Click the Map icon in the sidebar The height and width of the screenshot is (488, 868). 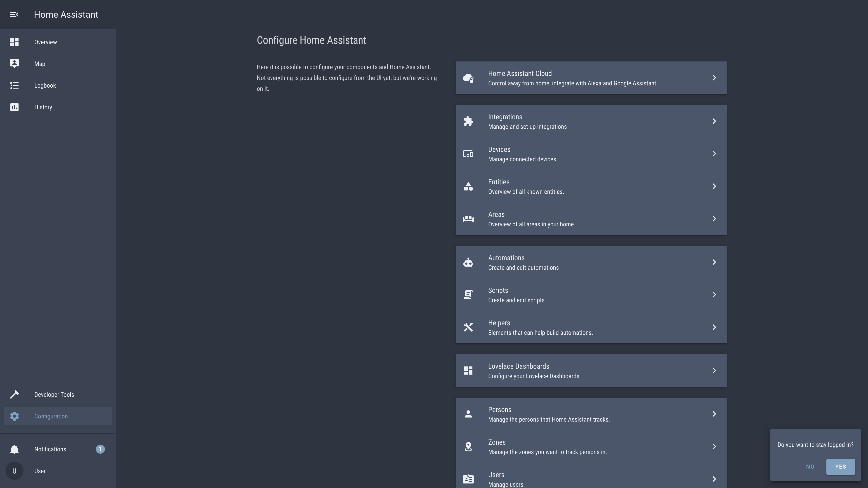click(x=14, y=64)
